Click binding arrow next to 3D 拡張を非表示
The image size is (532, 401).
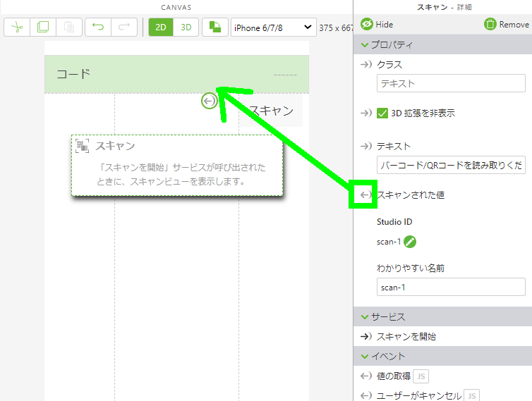point(366,113)
